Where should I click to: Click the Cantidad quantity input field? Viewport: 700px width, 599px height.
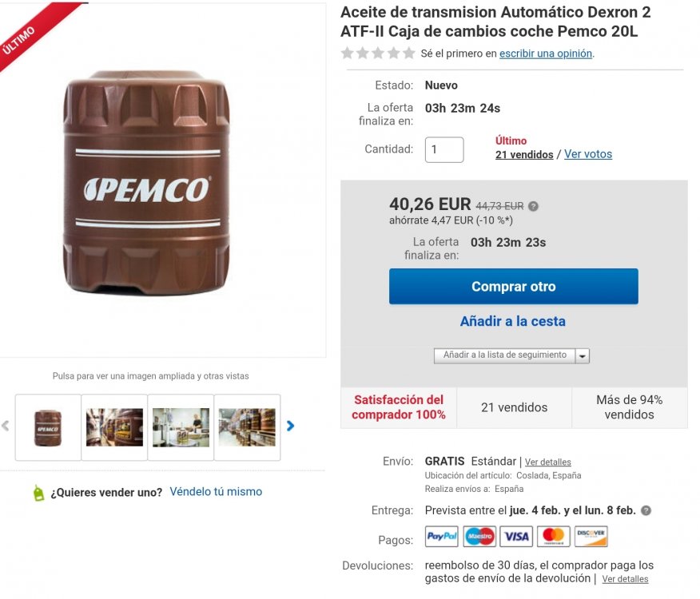pyautogui.click(x=444, y=149)
